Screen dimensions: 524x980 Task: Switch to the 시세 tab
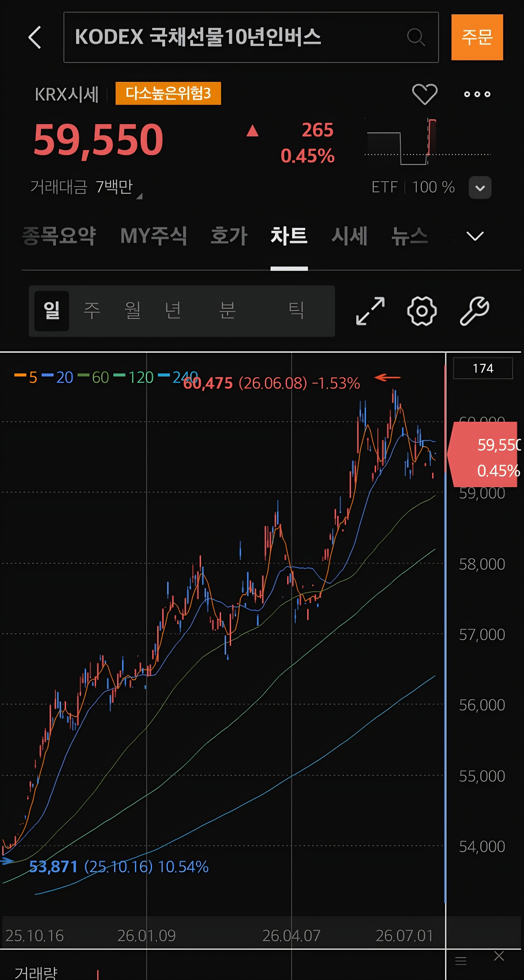click(349, 236)
